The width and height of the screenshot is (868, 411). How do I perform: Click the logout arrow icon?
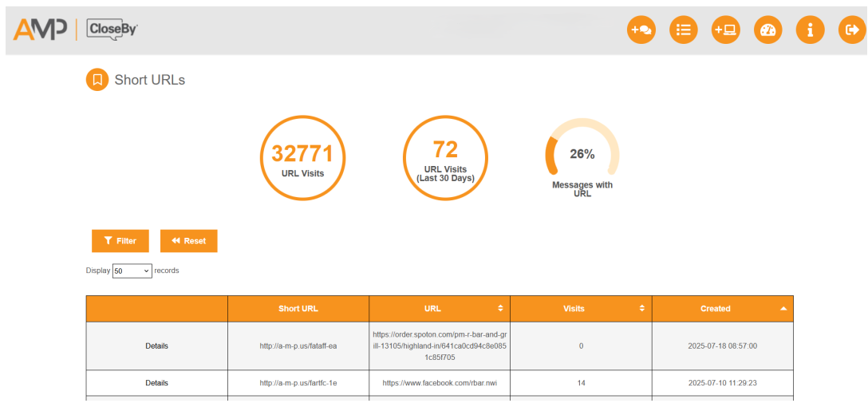[x=851, y=30]
